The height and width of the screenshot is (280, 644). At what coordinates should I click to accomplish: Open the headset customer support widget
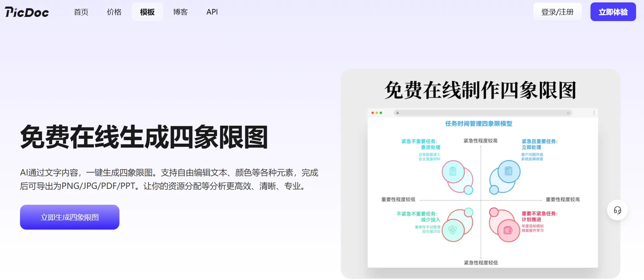point(617,210)
